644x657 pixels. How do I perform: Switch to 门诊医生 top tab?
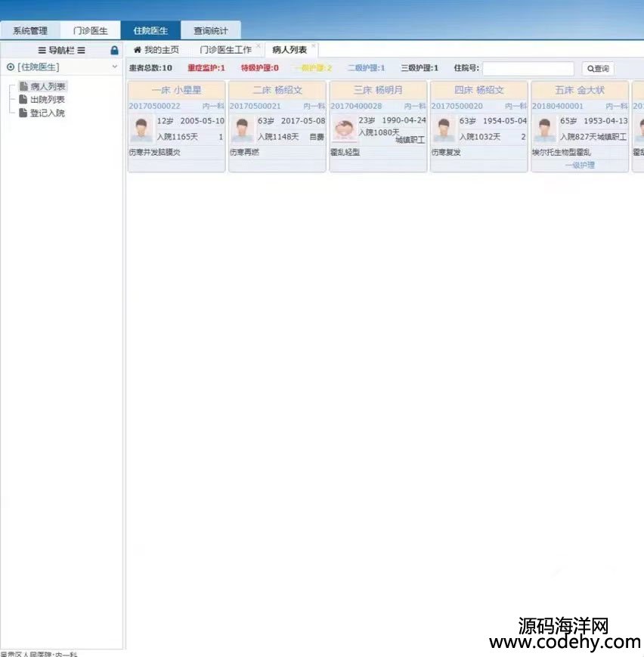click(x=90, y=30)
